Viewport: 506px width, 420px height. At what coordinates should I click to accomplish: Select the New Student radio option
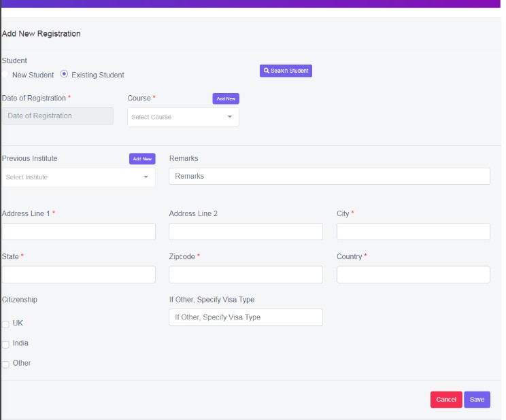tap(5, 74)
